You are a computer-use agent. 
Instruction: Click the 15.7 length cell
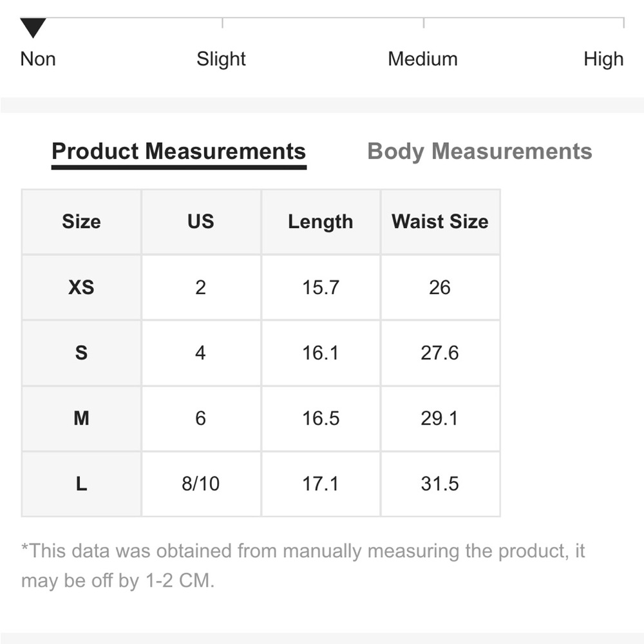click(x=321, y=287)
